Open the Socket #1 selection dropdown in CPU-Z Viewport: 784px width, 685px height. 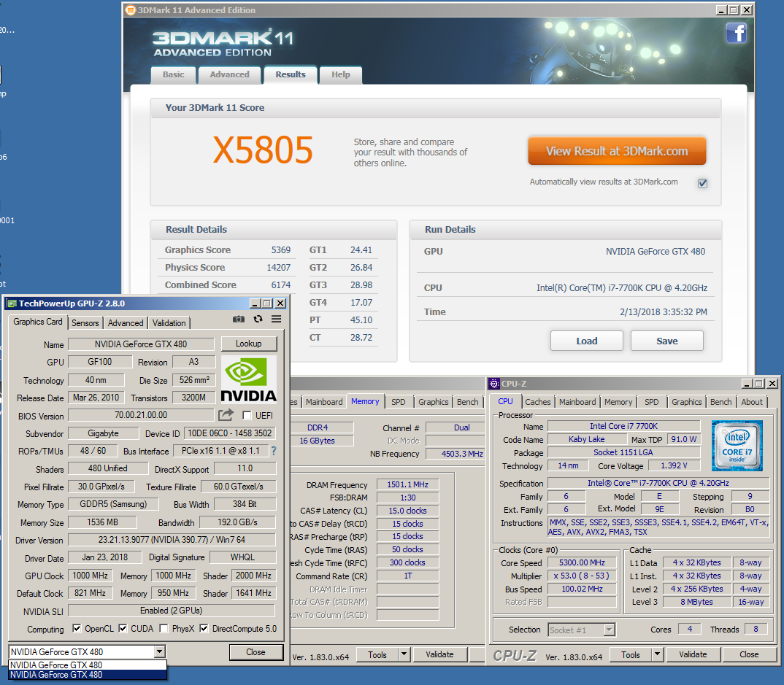(x=609, y=630)
